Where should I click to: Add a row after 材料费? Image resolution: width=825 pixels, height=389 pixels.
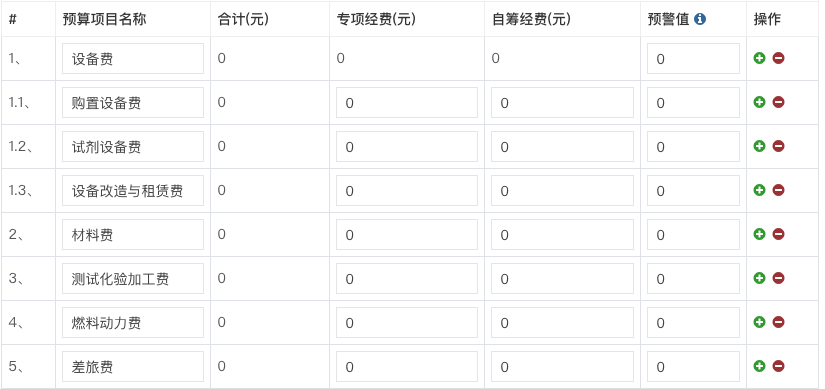click(x=759, y=234)
